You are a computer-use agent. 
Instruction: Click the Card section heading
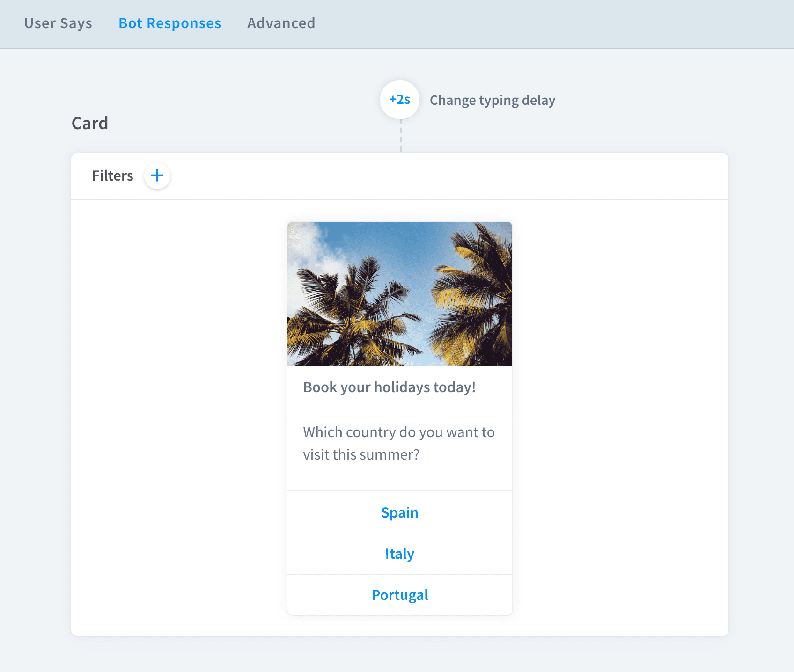[90, 123]
